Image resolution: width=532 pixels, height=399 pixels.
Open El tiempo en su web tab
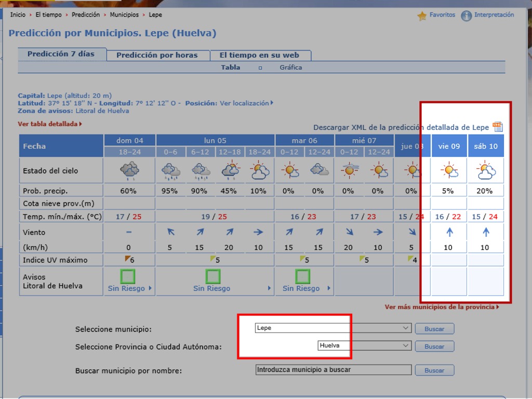pos(259,55)
